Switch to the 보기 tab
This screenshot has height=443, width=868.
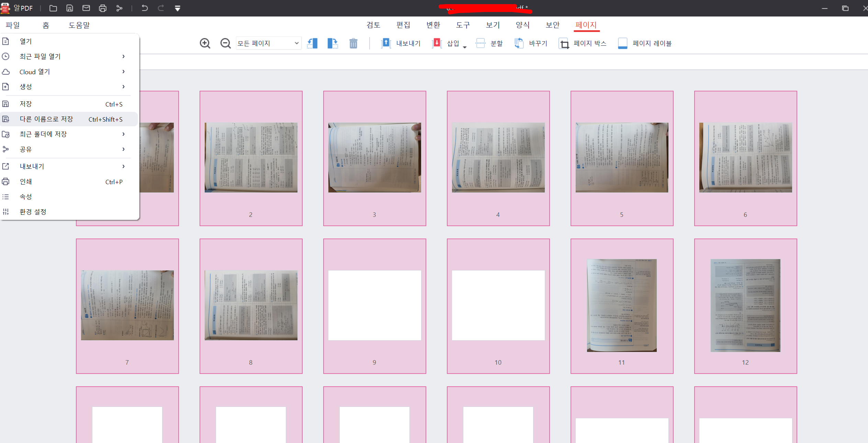[493, 25]
